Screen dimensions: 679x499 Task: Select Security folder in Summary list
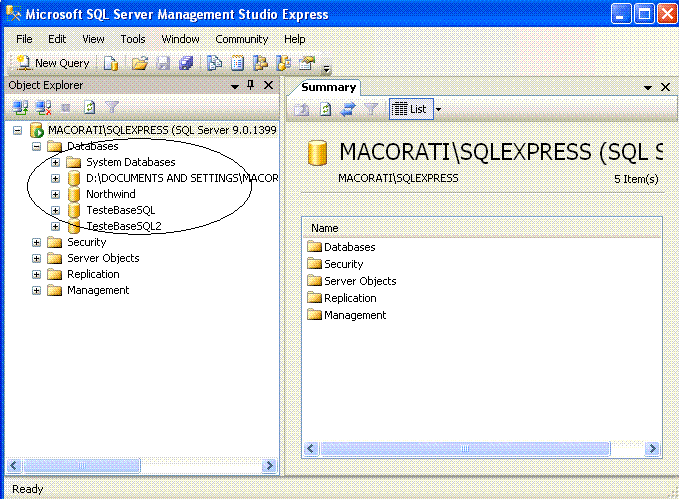tap(343, 264)
